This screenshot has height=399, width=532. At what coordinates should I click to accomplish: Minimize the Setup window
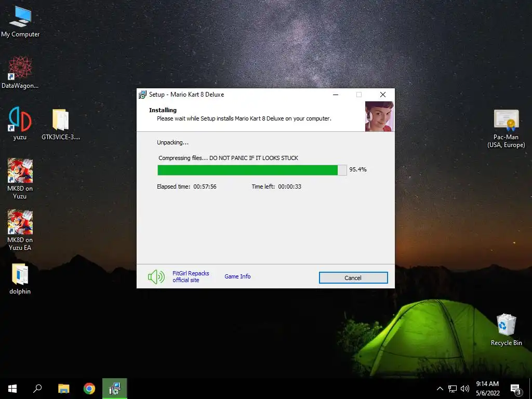coord(336,95)
